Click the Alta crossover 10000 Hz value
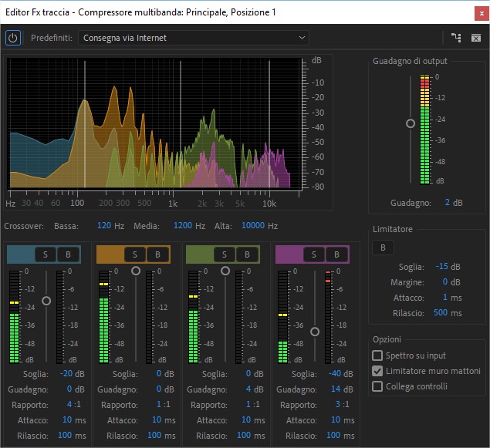Viewport: 490px width, 448px height. pos(253,226)
